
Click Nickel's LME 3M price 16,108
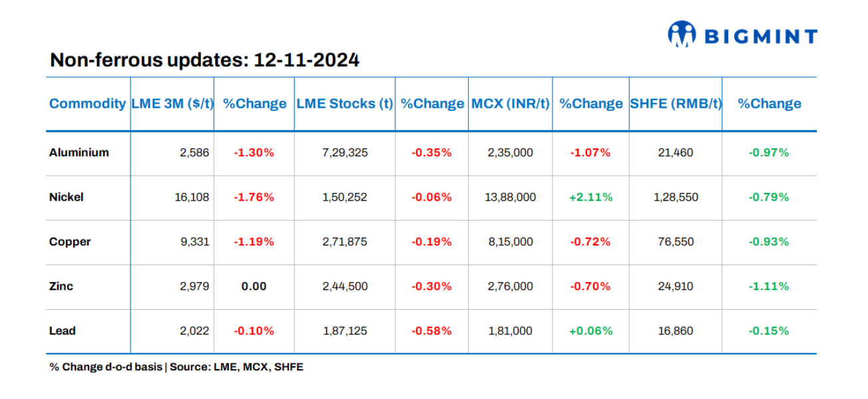[x=193, y=197]
